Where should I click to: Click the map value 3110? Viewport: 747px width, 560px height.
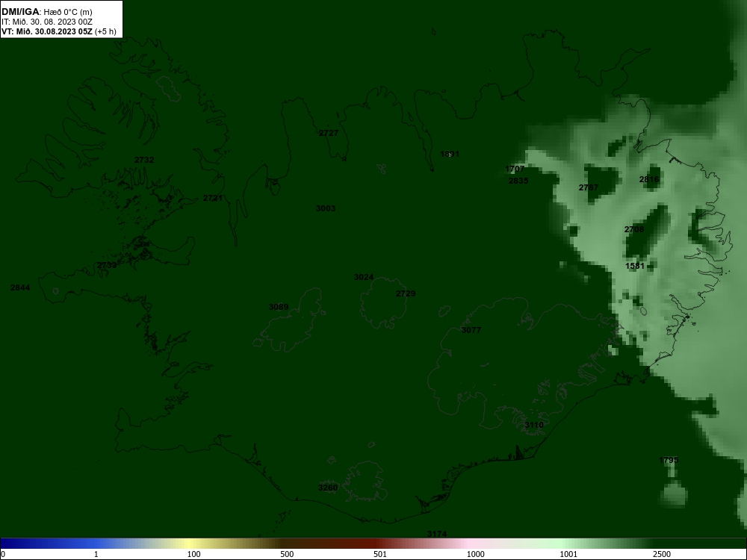point(533,426)
